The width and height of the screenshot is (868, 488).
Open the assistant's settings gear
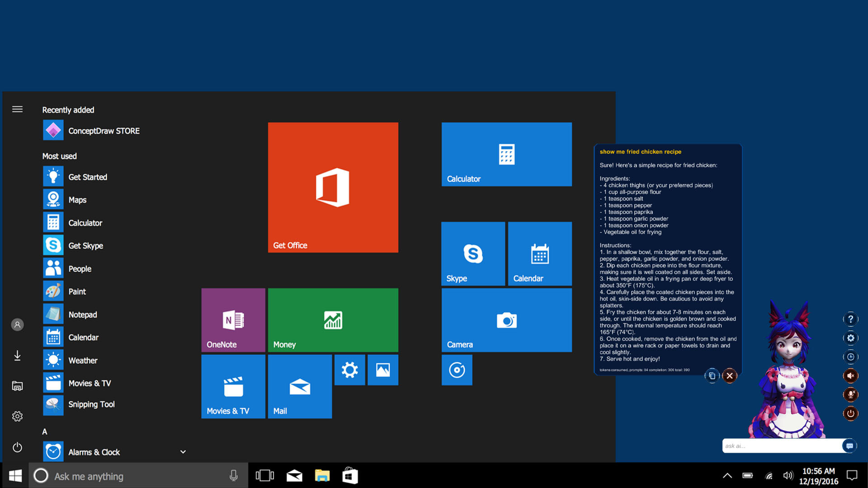851,338
